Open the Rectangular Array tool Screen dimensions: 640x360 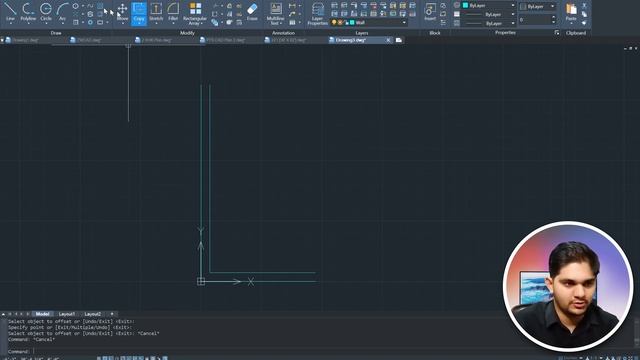pyautogui.click(x=195, y=13)
